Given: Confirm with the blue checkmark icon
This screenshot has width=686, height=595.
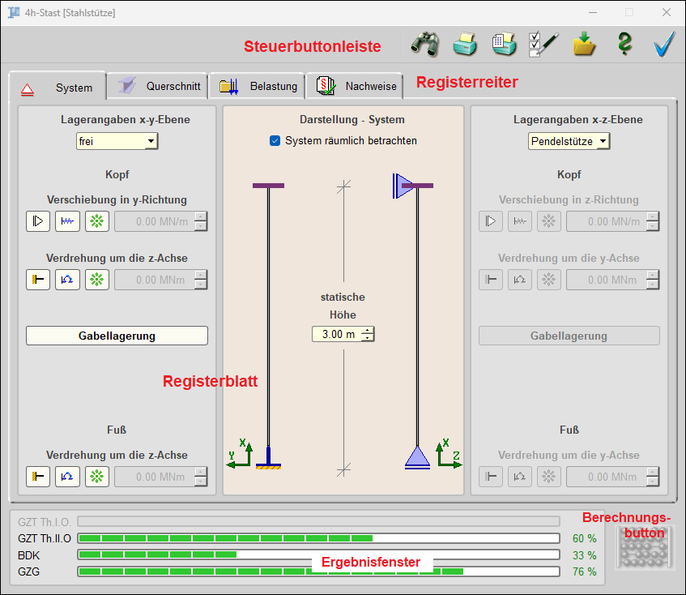Looking at the screenshot, I should 663,44.
